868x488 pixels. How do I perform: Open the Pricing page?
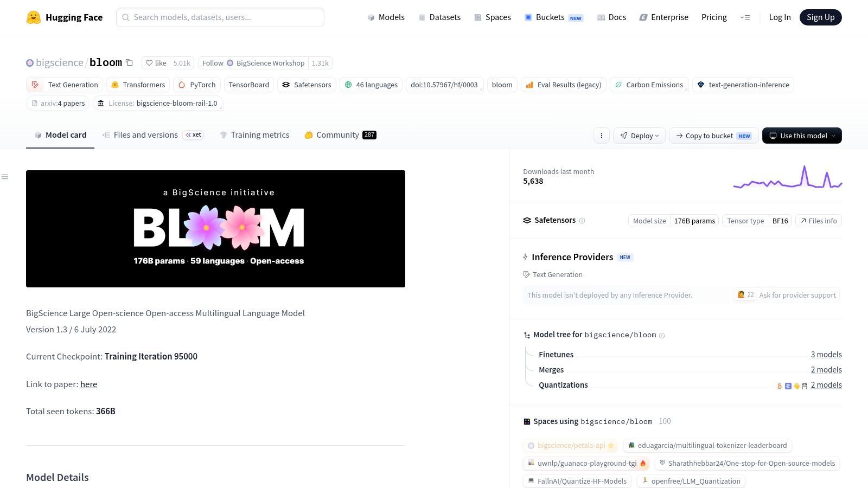pos(714,17)
